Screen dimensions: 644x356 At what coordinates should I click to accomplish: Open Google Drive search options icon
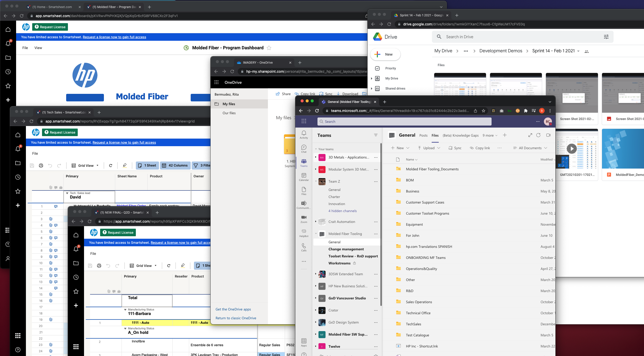pyautogui.click(x=606, y=37)
